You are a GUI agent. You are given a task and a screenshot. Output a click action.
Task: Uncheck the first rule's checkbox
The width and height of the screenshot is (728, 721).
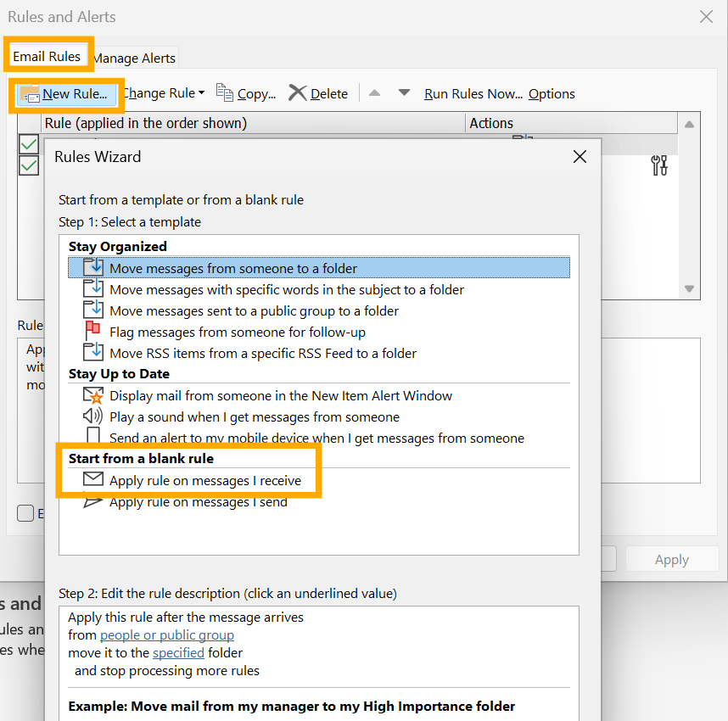click(29, 144)
